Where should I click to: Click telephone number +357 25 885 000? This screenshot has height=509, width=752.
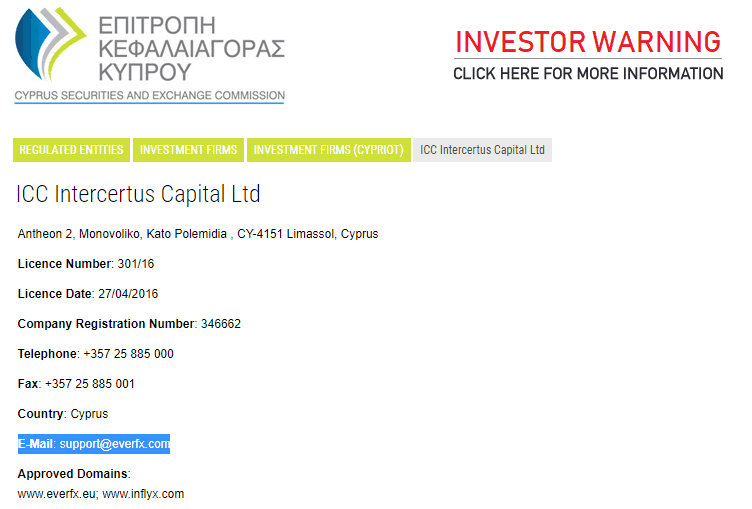[x=129, y=354]
